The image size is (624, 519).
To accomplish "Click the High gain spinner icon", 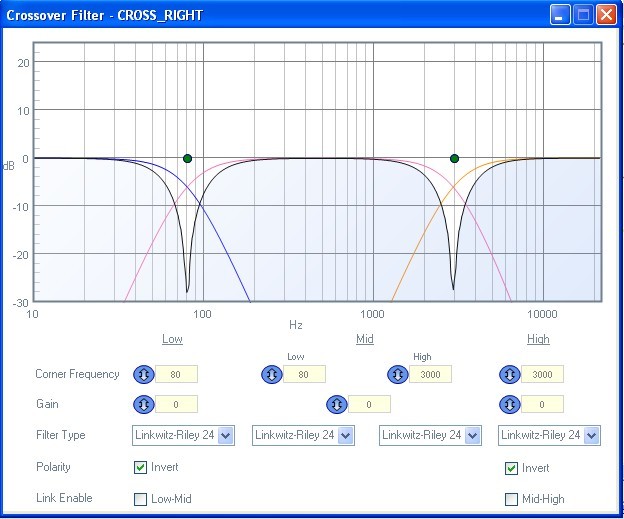I will point(509,404).
